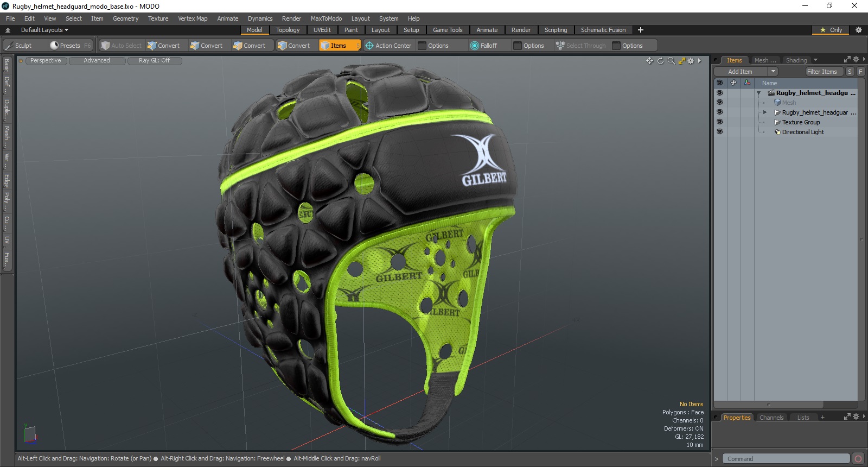Click the Select Through button
Viewport: 868px width, 467px height.
[x=581, y=46]
